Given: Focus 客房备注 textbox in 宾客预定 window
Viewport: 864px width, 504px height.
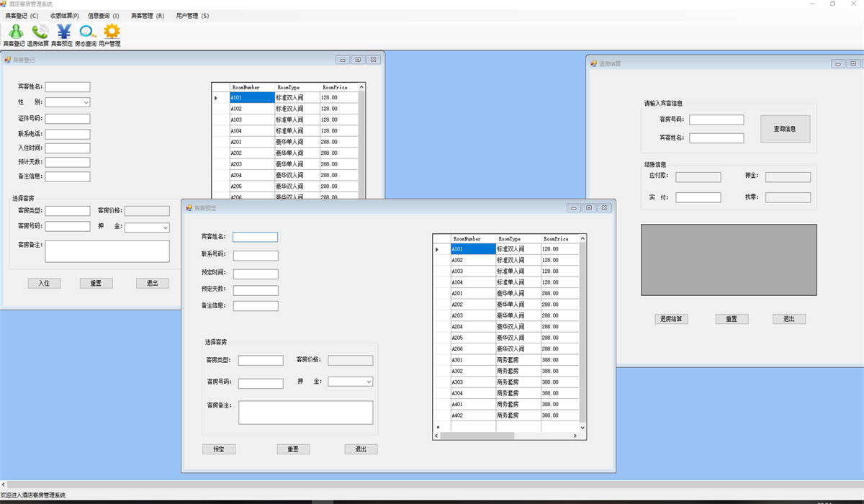Looking at the screenshot, I should click(306, 413).
